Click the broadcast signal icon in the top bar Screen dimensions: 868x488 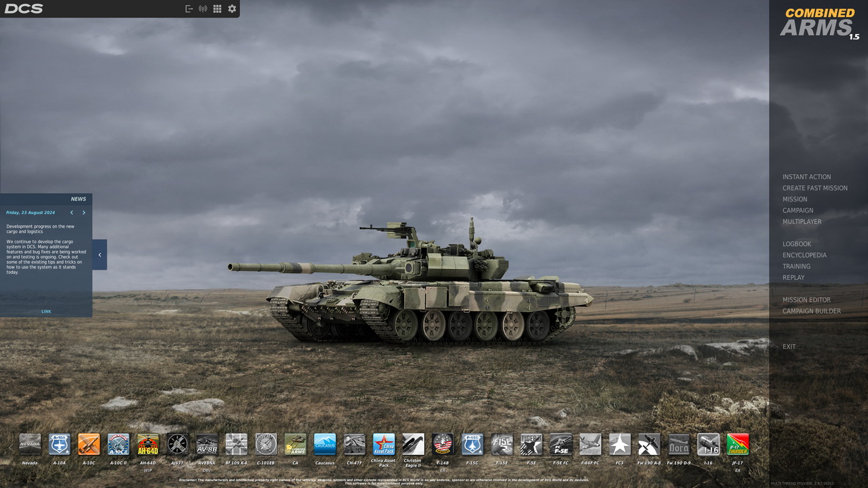203,9
